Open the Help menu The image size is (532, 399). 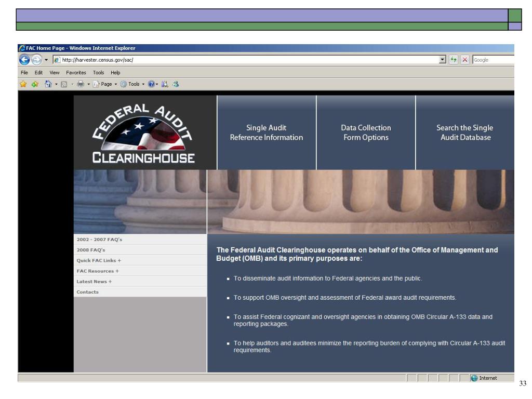pos(115,73)
